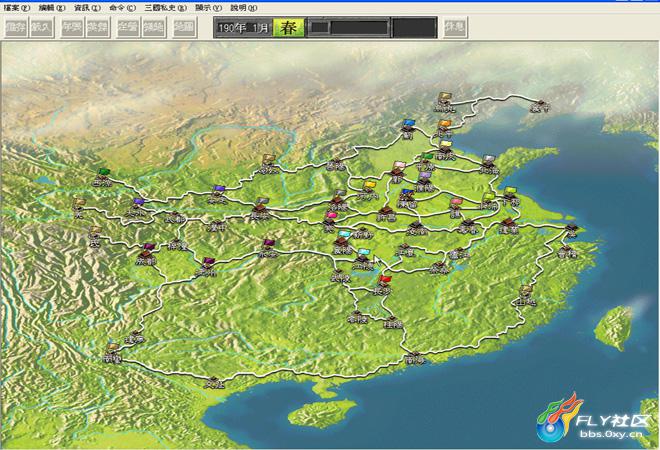The height and width of the screenshot is (450, 660).
Task: Select 交趾 city in far south
Action: pos(214,383)
